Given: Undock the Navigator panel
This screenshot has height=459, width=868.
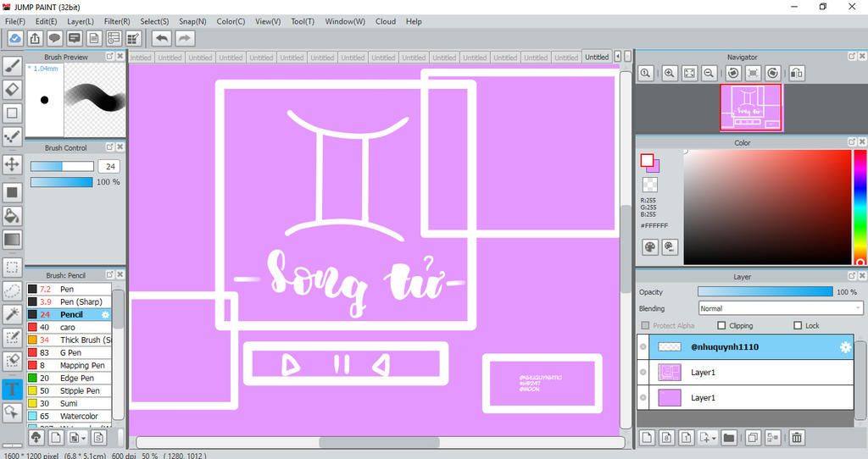Looking at the screenshot, I should (x=852, y=57).
